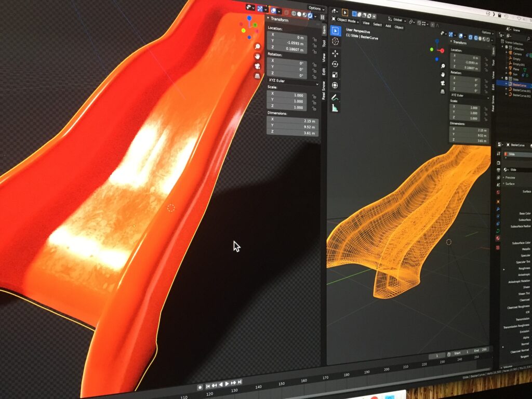The height and width of the screenshot is (399, 532).
Task: Toggle overlays in left viewport header
Action: [273, 11]
